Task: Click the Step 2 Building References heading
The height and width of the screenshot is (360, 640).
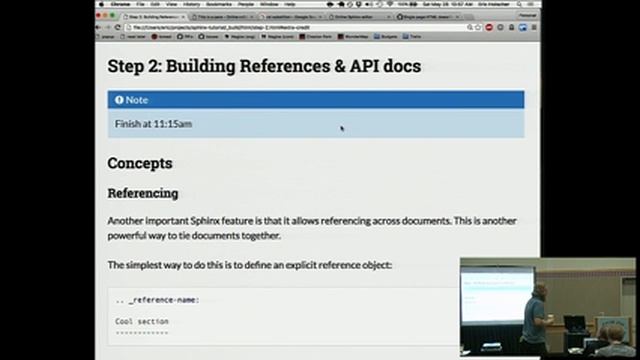Action: pos(264,66)
